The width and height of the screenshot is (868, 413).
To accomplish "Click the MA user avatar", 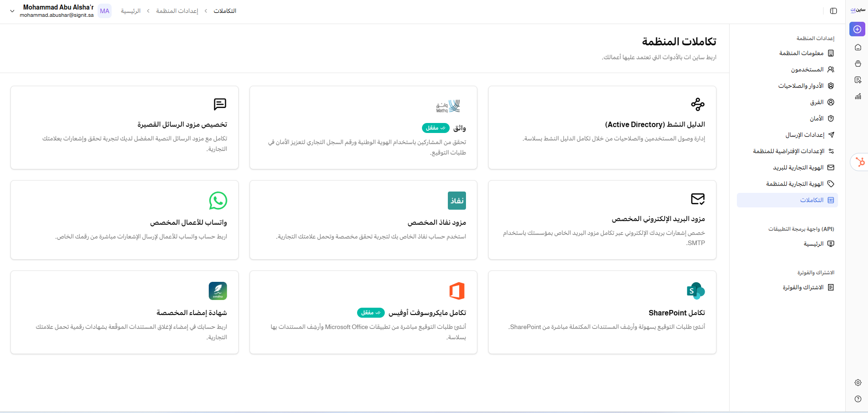I will 104,11.
